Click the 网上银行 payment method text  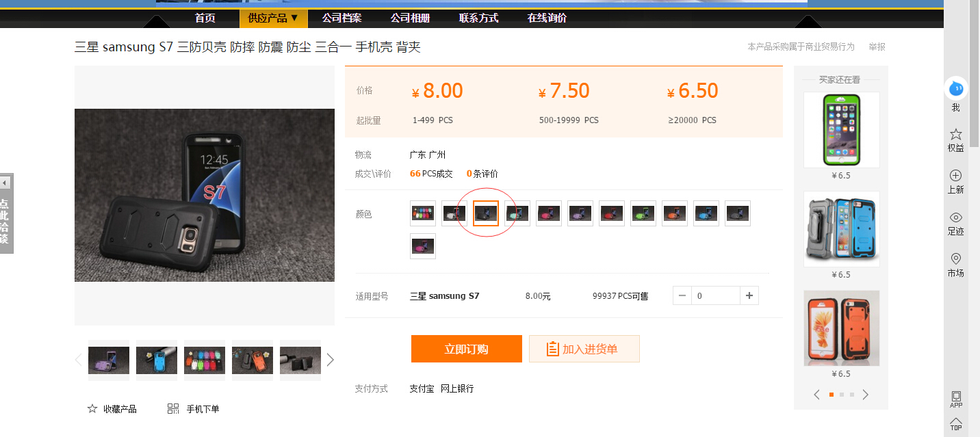pos(457,388)
